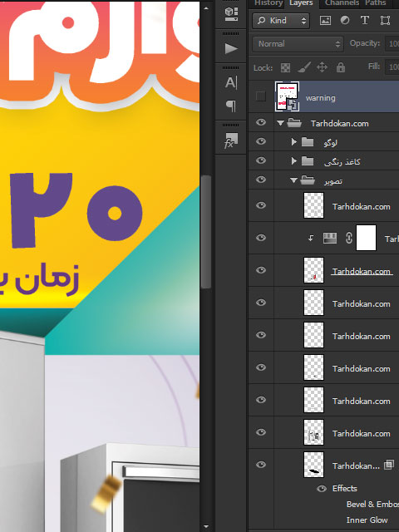The image size is (399, 532).
Task: Select the warning layer thumbnail
Action: coord(287,96)
